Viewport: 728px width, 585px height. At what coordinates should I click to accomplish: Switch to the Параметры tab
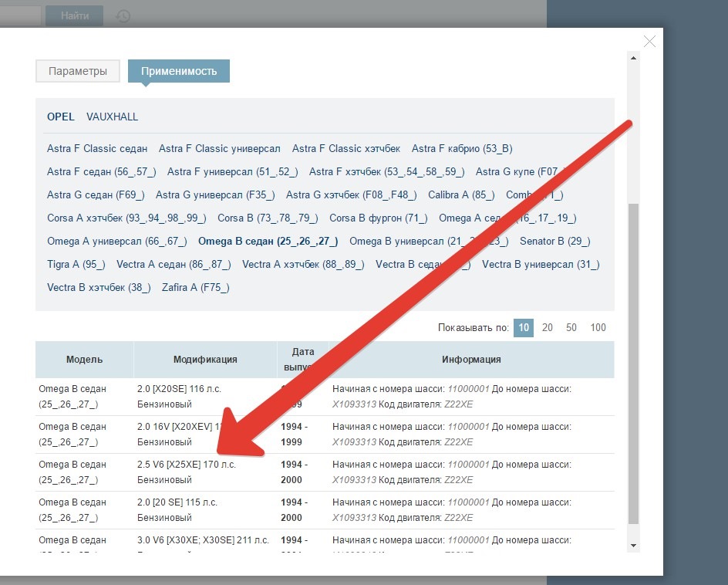click(x=78, y=71)
